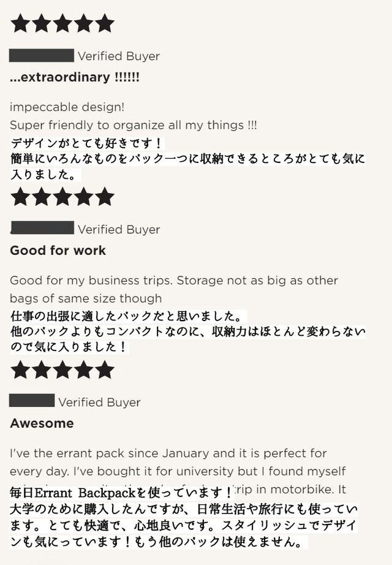The width and height of the screenshot is (392, 565).
Task: Click the first star above the "...extraordinary !!!!!!" review
Action: [20, 23]
